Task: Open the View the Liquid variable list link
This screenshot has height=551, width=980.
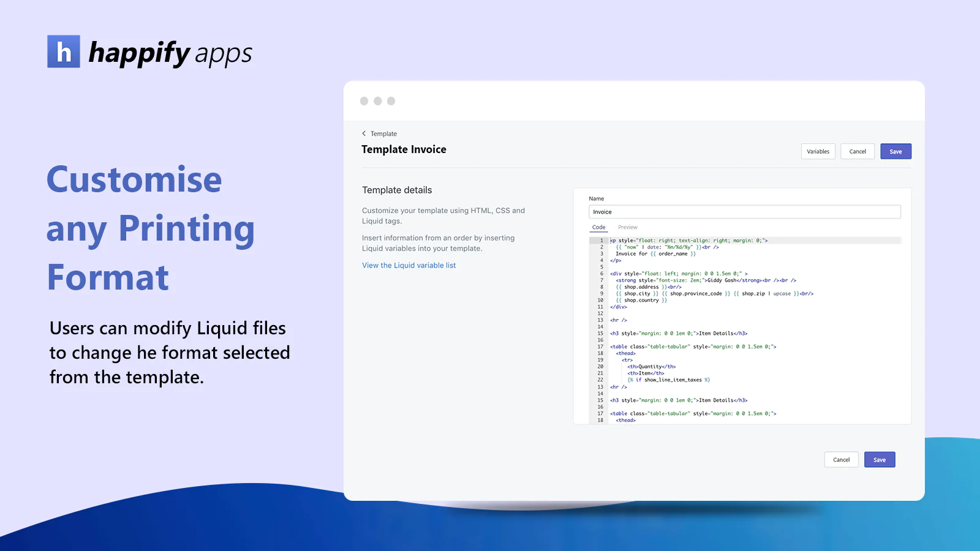Action: click(409, 265)
